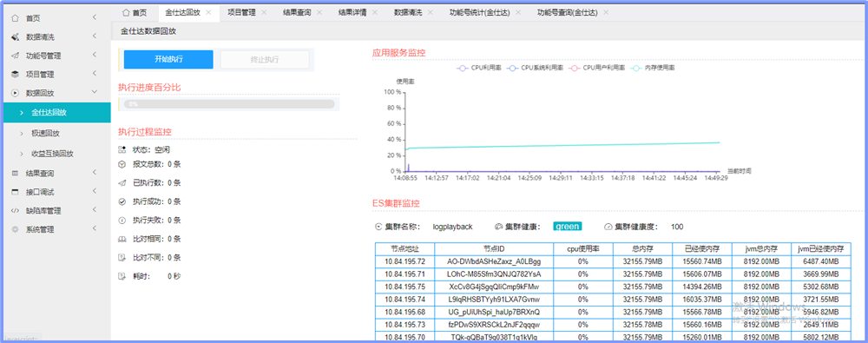Switch to 功能号查询(金仕达) tab
Screen dimensions: 868x343
pyautogui.click(x=567, y=12)
